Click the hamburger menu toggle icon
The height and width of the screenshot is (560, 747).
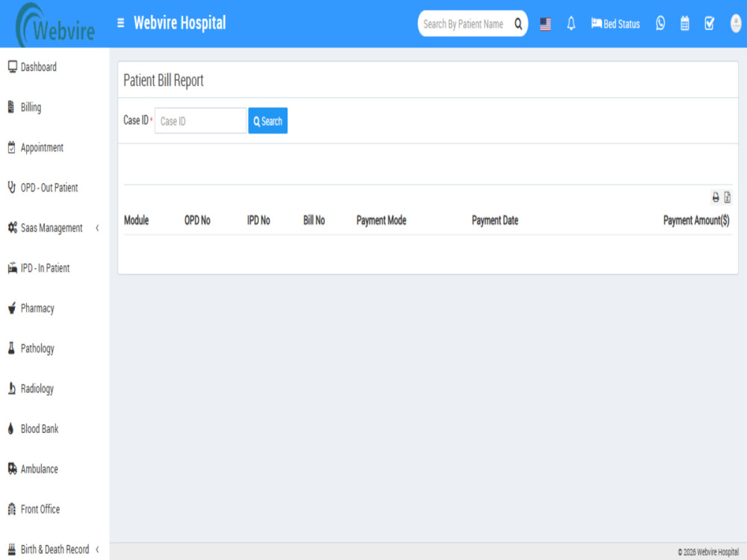click(120, 23)
